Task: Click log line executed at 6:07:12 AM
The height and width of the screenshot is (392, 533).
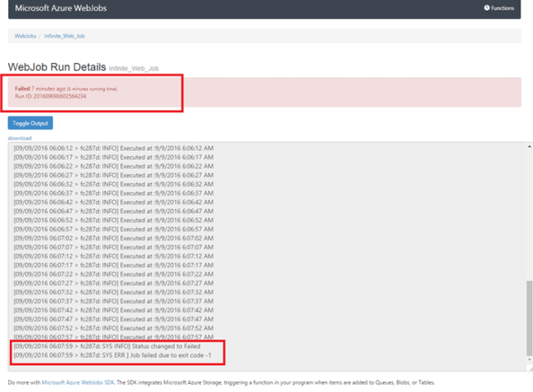Action: [113, 256]
